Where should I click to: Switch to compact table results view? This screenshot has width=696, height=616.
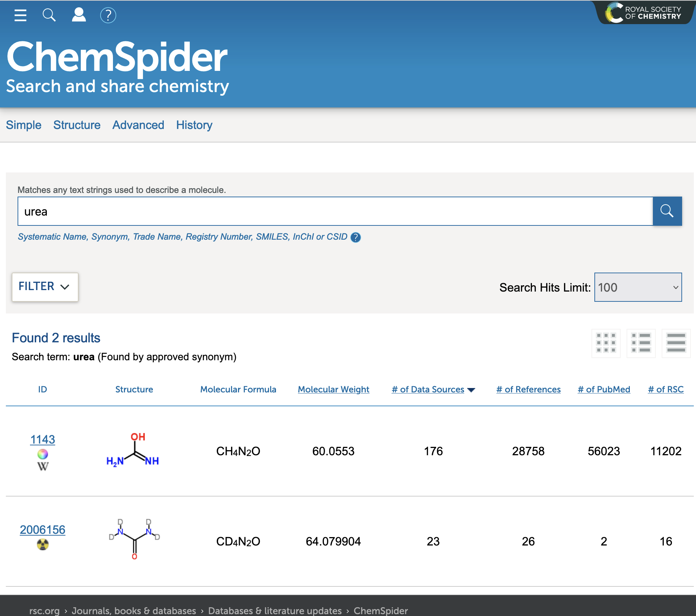pyautogui.click(x=676, y=343)
